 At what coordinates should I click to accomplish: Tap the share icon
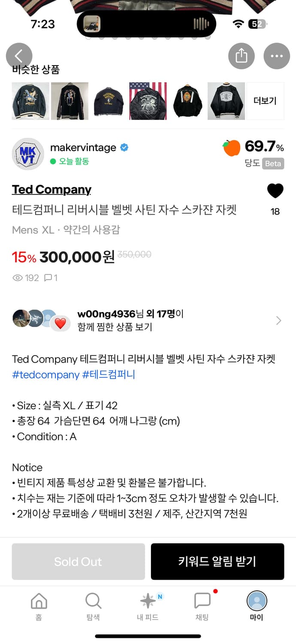coord(242,56)
